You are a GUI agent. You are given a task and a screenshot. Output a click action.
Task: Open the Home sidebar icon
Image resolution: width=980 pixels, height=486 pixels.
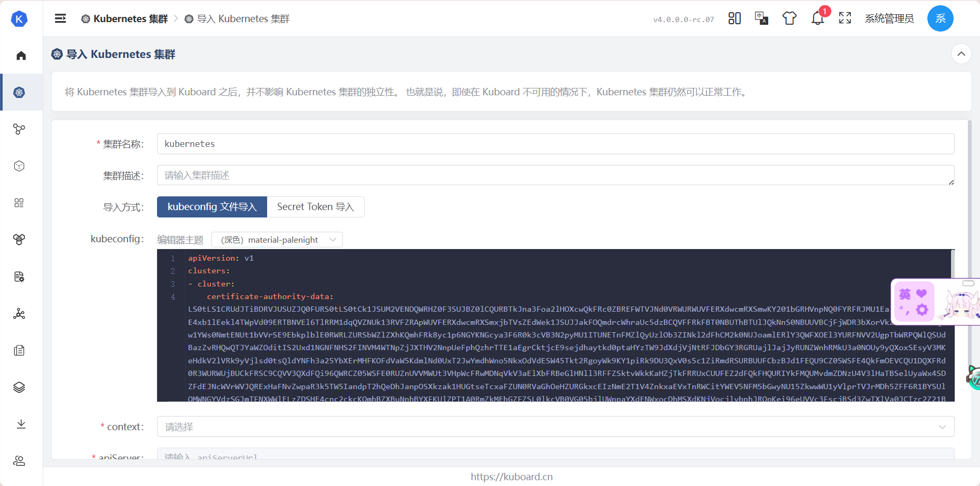tap(21, 55)
